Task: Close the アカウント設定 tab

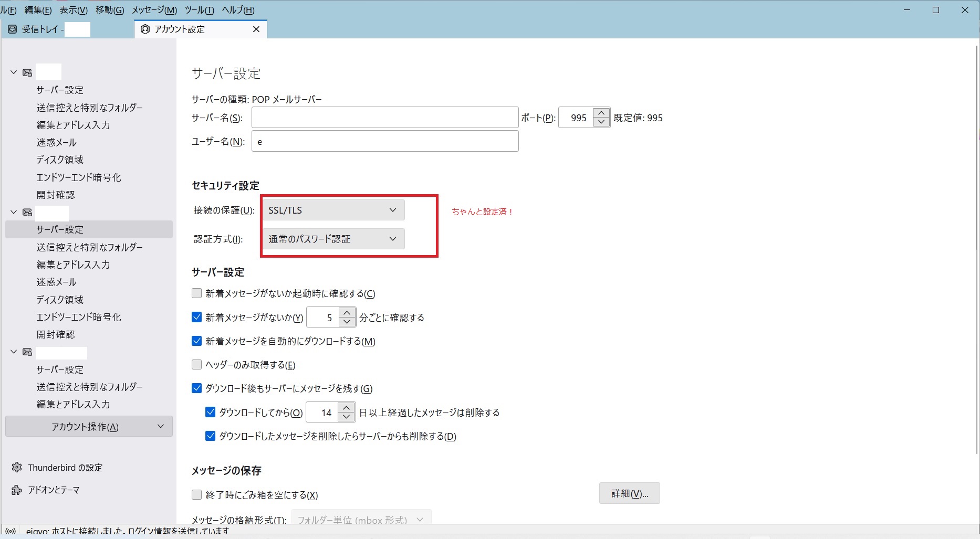Action: tap(256, 29)
